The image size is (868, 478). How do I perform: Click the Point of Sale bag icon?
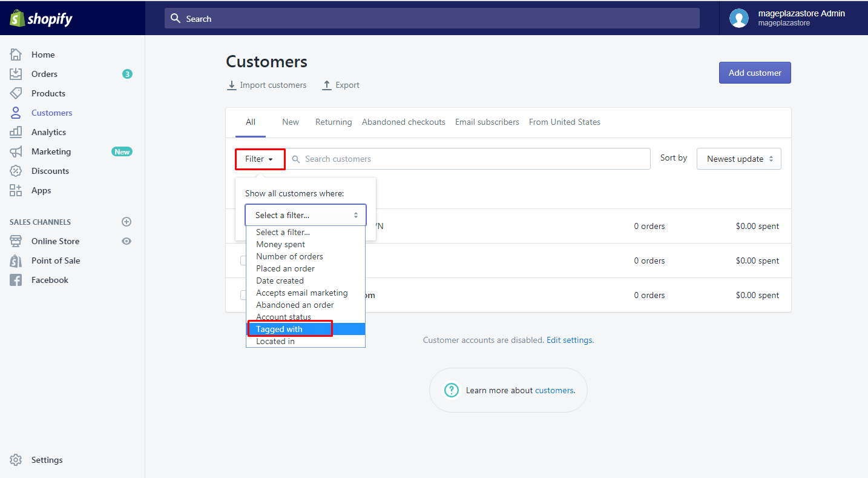coord(16,261)
